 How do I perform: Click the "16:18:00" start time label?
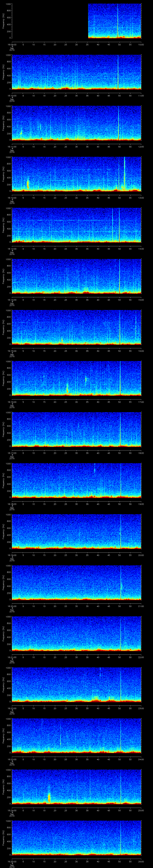12,504
